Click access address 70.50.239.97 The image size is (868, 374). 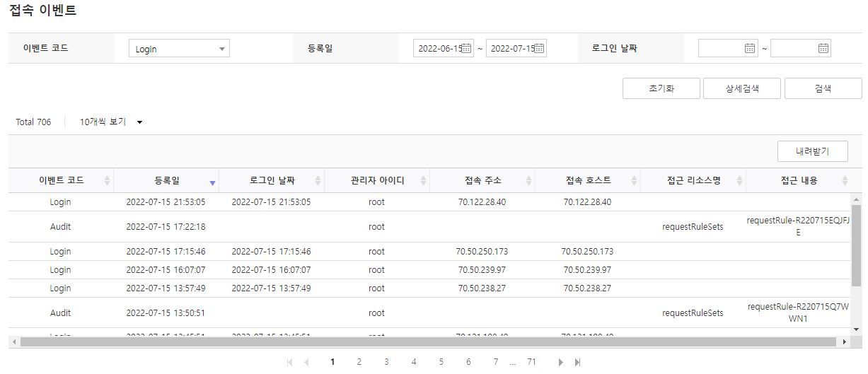(x=482, y=270)
